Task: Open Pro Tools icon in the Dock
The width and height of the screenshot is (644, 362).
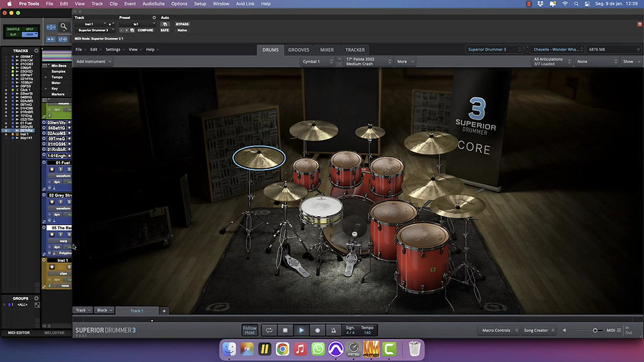Action: [336, 350]
